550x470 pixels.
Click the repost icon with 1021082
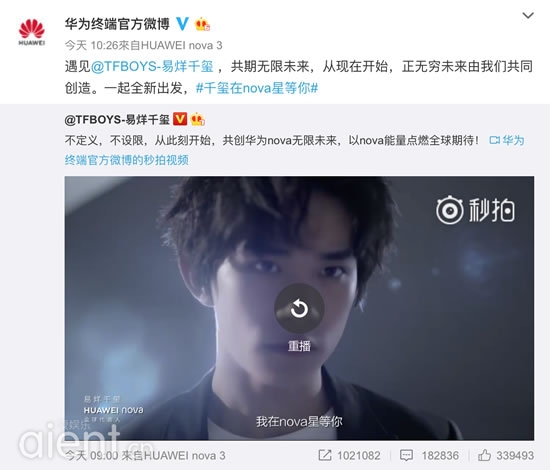[349, 455]
